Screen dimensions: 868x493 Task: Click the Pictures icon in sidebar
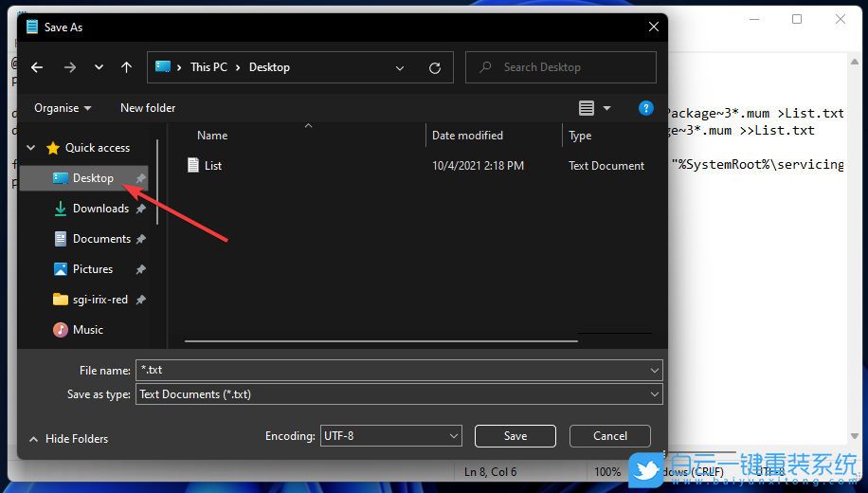click(61, 269)
